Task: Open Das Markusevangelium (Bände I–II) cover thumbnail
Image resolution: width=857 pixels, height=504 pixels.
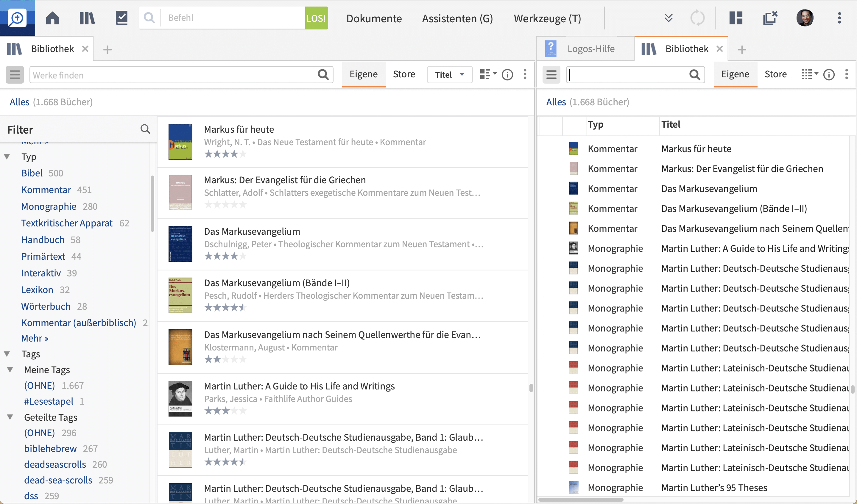Action: pyautogui.click(x=180, y=295)
